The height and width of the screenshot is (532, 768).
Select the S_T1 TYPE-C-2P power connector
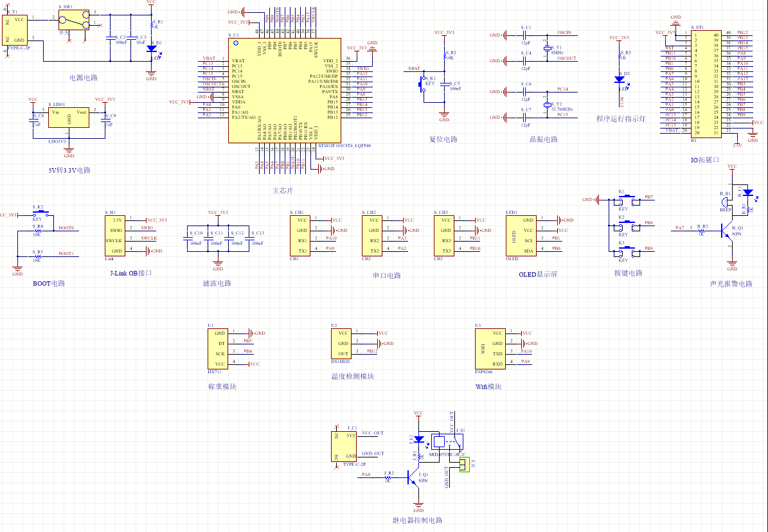click(14, 30)
